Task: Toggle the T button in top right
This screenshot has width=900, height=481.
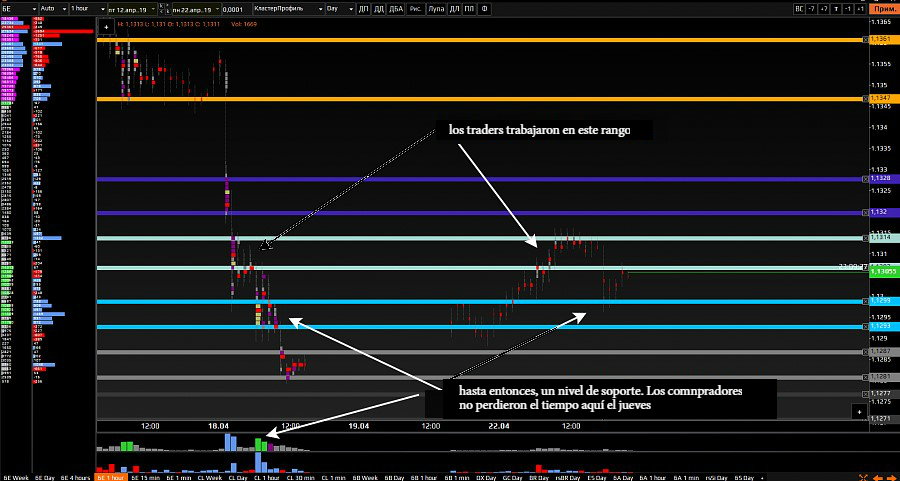Action: coord(835,8)
